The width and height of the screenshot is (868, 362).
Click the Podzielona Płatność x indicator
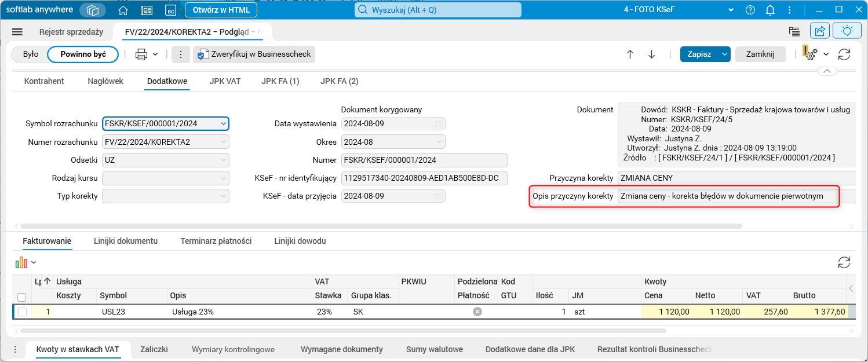(477, 312)
